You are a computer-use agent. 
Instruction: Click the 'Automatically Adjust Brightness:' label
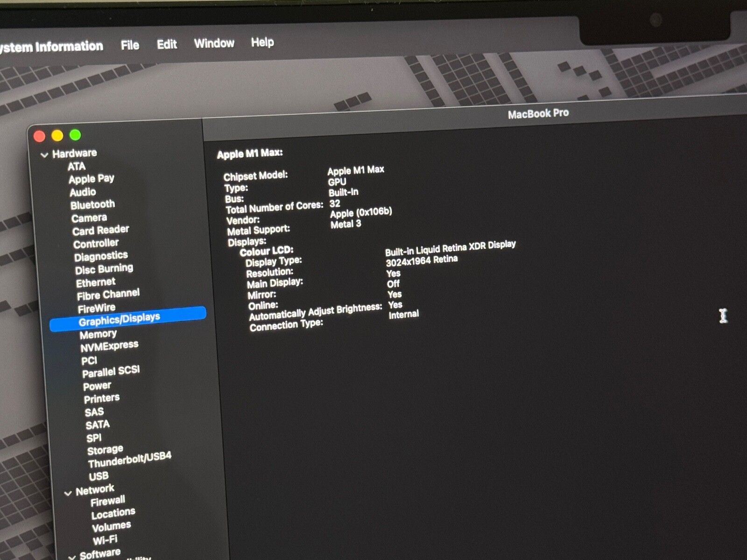click(x=316, y=312)
